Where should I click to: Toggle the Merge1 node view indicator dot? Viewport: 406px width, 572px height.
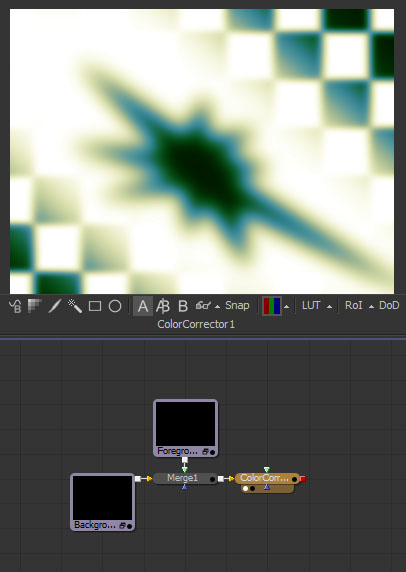click(212, 479)
